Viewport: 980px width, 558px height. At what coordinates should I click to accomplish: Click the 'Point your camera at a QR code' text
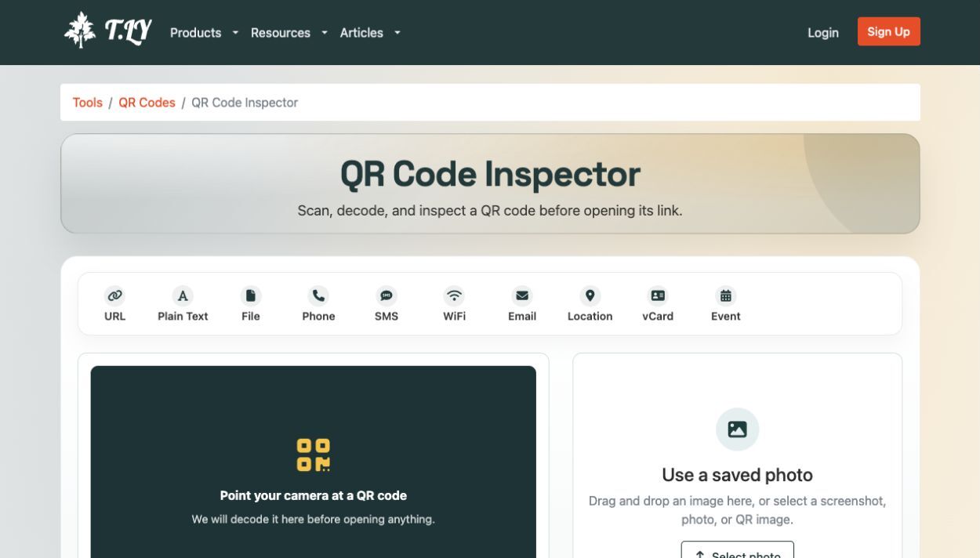314,495
